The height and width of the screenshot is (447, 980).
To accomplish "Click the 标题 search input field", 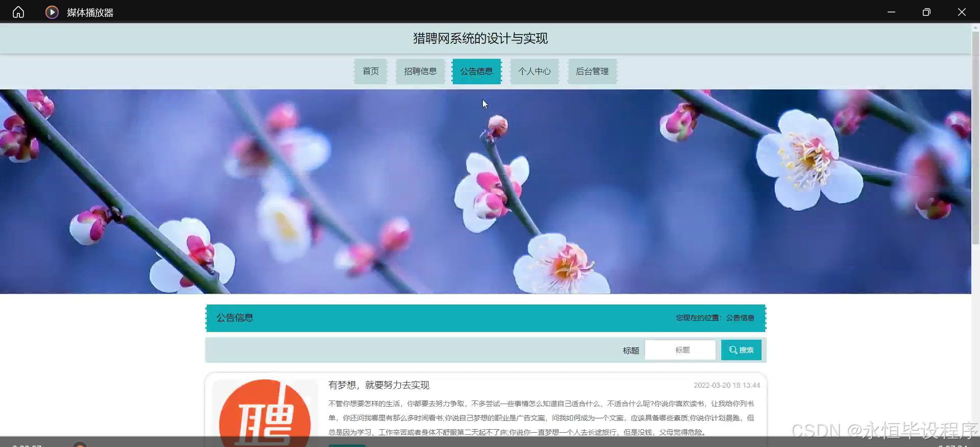I will point(680,350).
